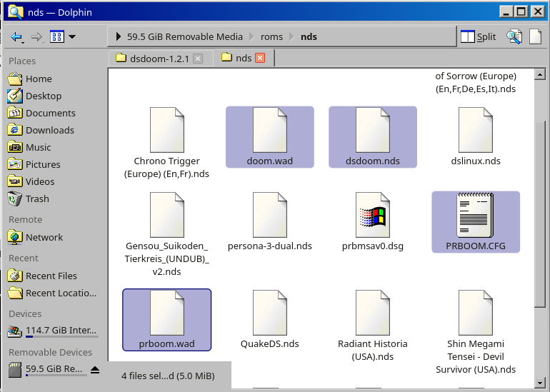Switch to icons view mode button
550x392 pixels.
[57, 36]
